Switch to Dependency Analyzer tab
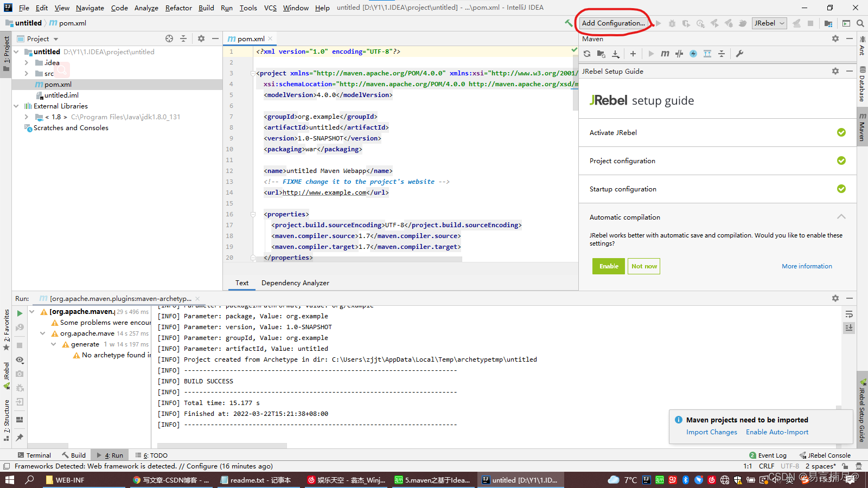This screenshot has width=868, height=488. (x=295, y=283)
